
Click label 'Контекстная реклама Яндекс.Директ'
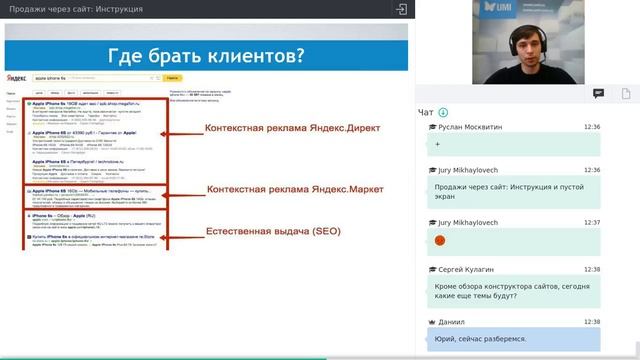pyautogui.click(x=292, y=128)
